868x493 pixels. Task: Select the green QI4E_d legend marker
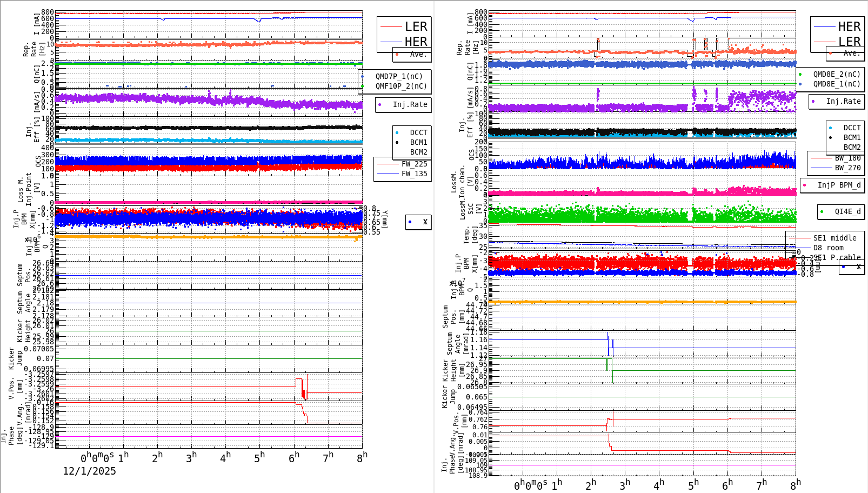[821, 212]
